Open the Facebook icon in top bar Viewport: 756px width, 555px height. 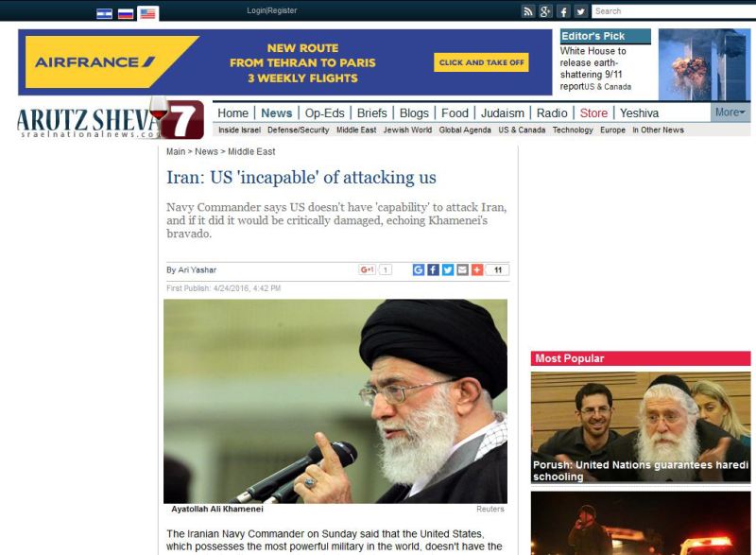tap(563, 11)
